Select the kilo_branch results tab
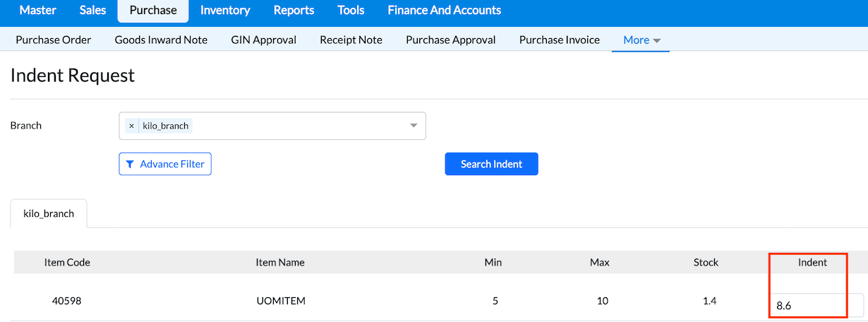 pyautogui.click(x=49, y=213)
